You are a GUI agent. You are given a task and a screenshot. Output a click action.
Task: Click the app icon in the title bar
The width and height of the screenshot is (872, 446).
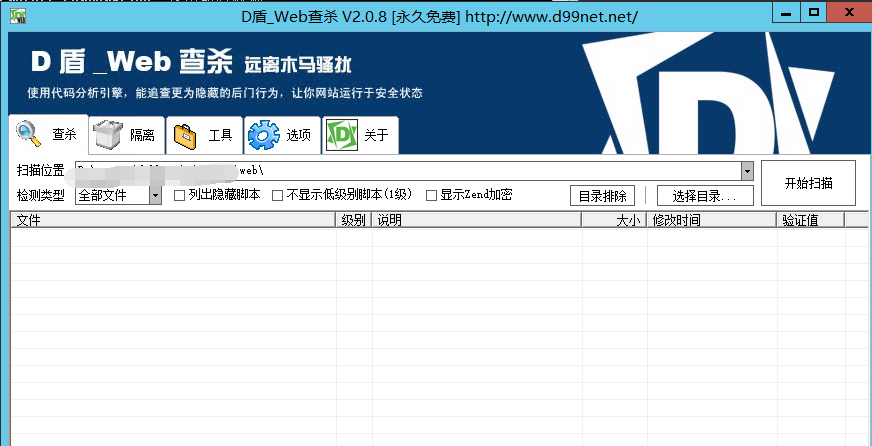(18, 14)
